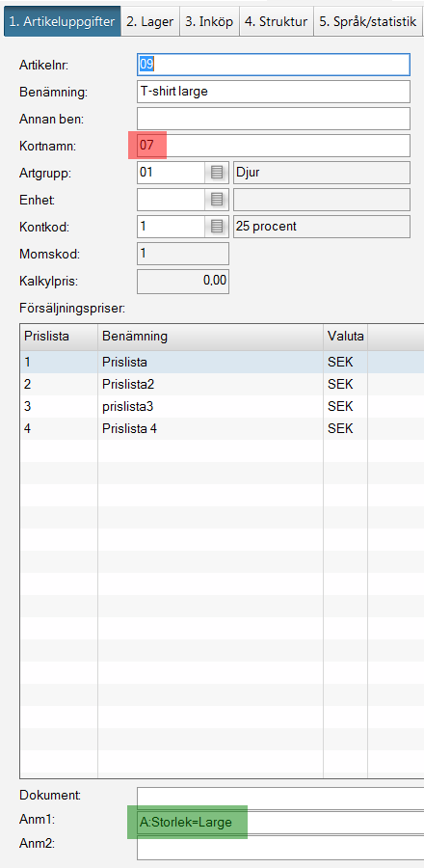The image size is (424, 868).
Task: Switch to the 3. Inköp tab
Action: (x=209, y=21)
